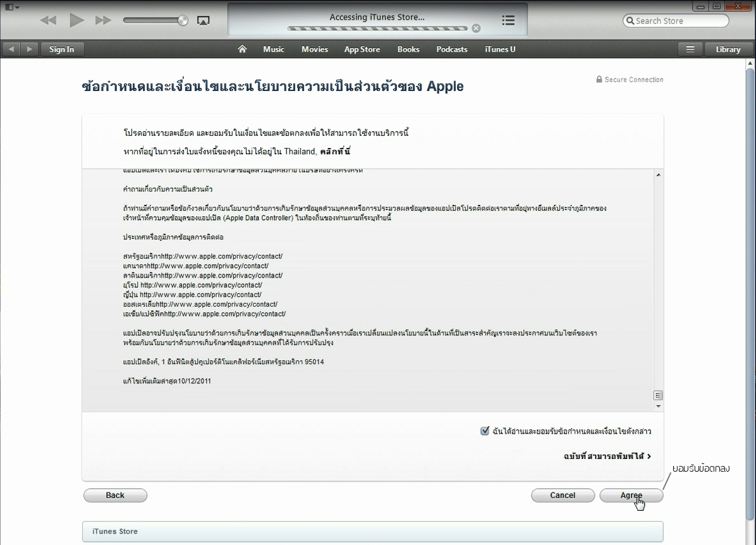Close the iTunes window
756x545 pixels.
click(x=738, y=6)
